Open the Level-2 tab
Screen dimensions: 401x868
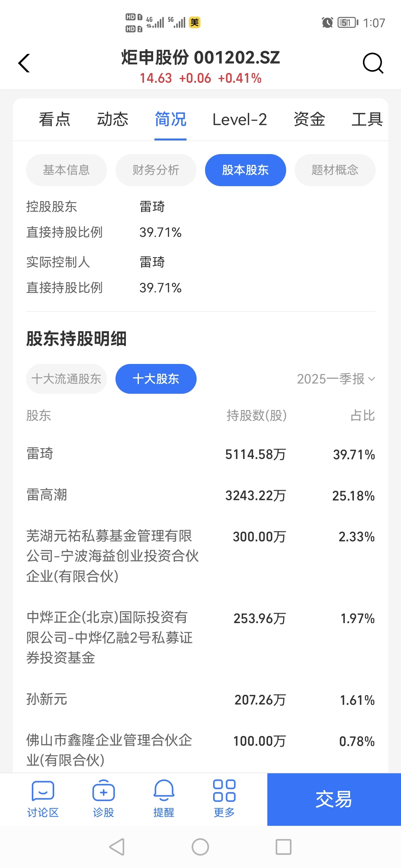point(239,119)
